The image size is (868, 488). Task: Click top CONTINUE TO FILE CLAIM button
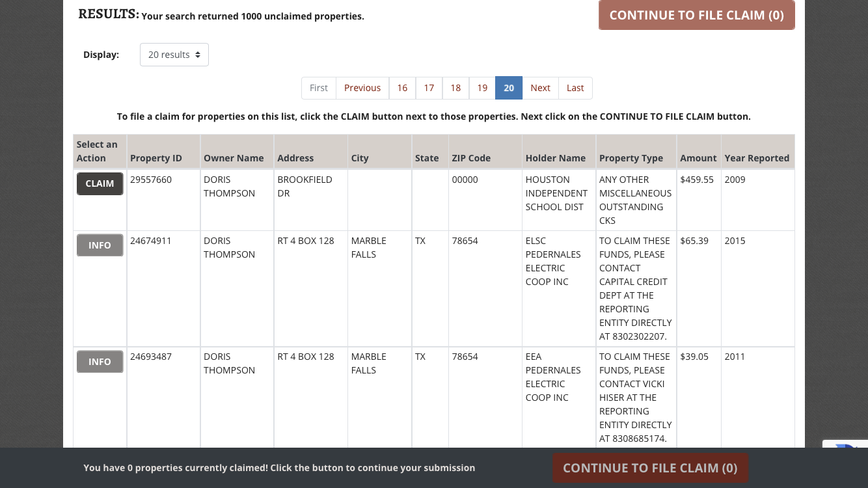pos(696,15)
